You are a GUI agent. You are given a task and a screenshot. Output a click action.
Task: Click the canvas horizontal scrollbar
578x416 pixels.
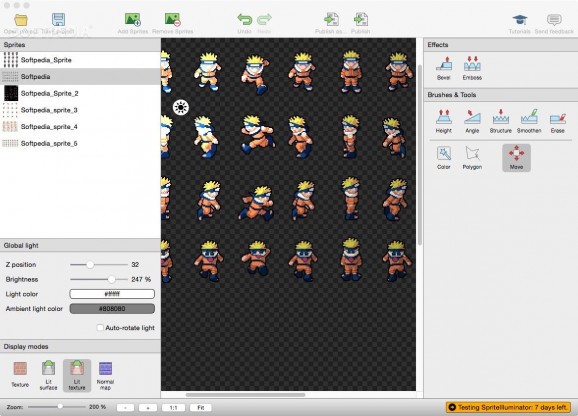pos(246,395)
